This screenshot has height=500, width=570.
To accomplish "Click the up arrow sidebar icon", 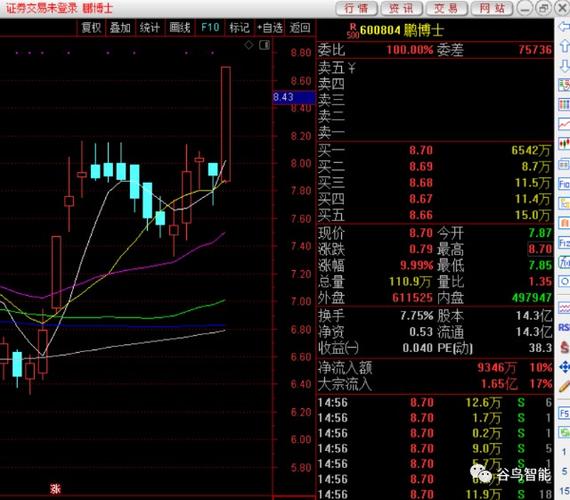I will [x=564, y=46].
